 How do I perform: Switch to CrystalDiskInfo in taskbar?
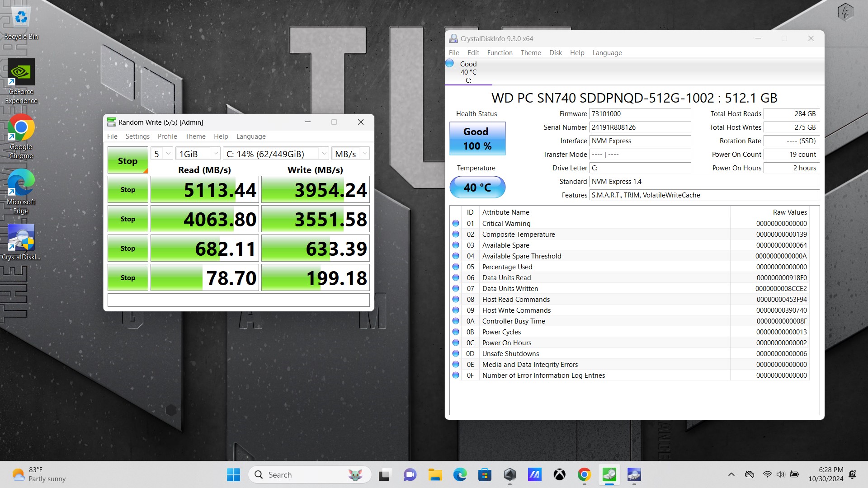click(634, 474)
